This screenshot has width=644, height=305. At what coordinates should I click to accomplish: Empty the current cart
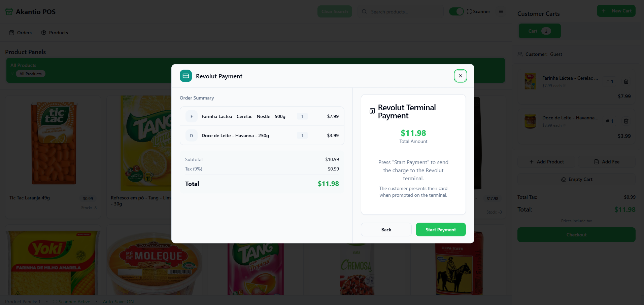click(x=576, y=179)
